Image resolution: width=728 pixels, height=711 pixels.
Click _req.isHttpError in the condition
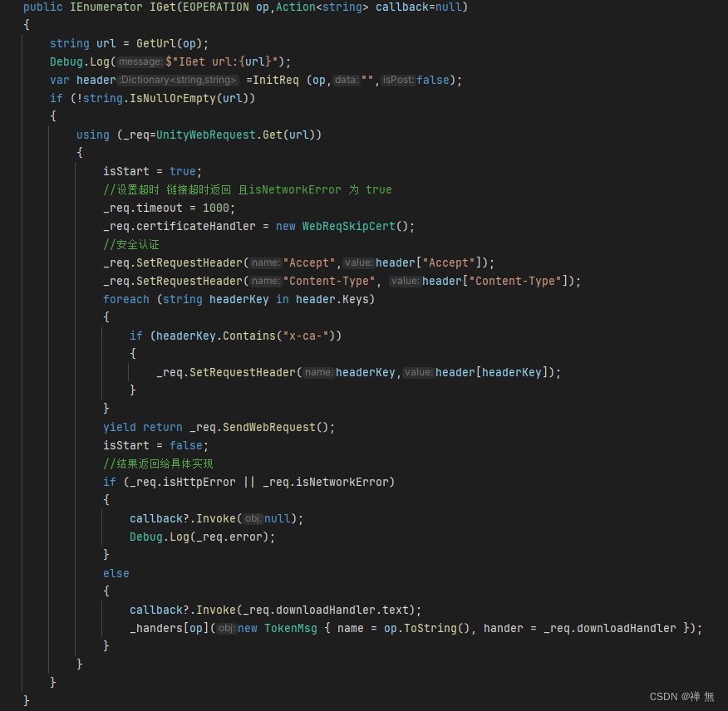point(183,483)
